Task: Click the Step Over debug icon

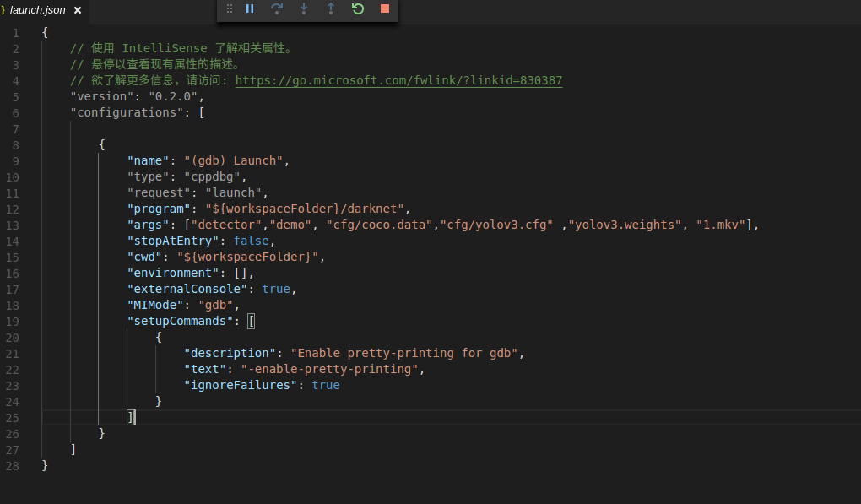Action: [277, 8]
